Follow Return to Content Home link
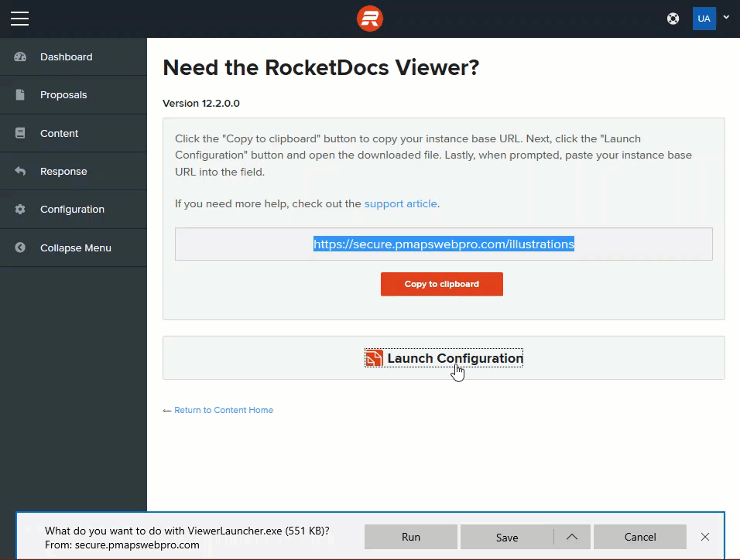740x560 pixels. click(x=224, y=410)
